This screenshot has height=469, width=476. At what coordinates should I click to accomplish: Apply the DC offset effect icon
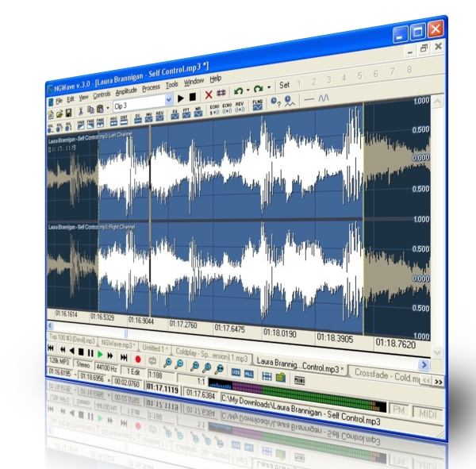click(138, 118)
